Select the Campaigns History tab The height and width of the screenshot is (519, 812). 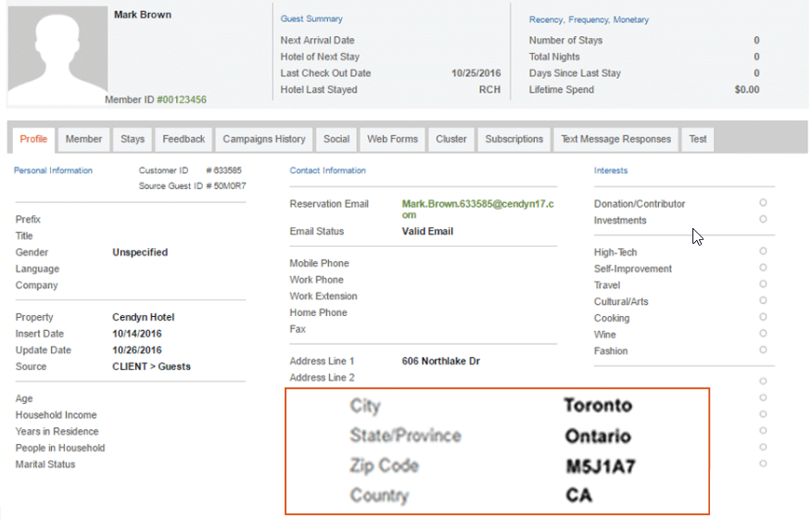coord(264,139)
